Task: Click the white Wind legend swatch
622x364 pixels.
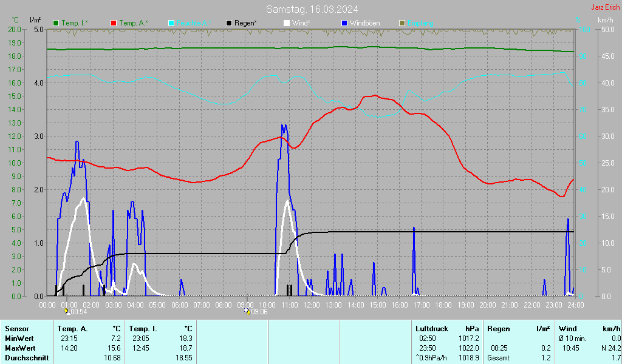Action: (287, 23)
